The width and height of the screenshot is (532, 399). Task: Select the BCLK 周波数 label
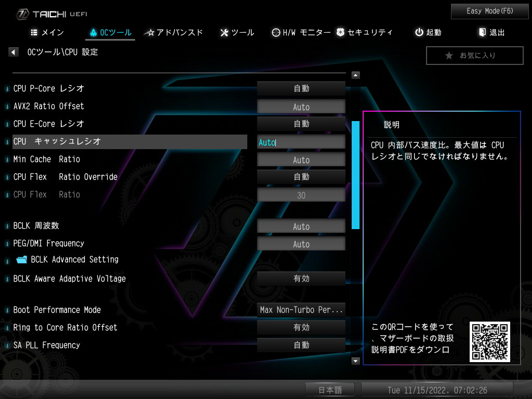(36, 225)
